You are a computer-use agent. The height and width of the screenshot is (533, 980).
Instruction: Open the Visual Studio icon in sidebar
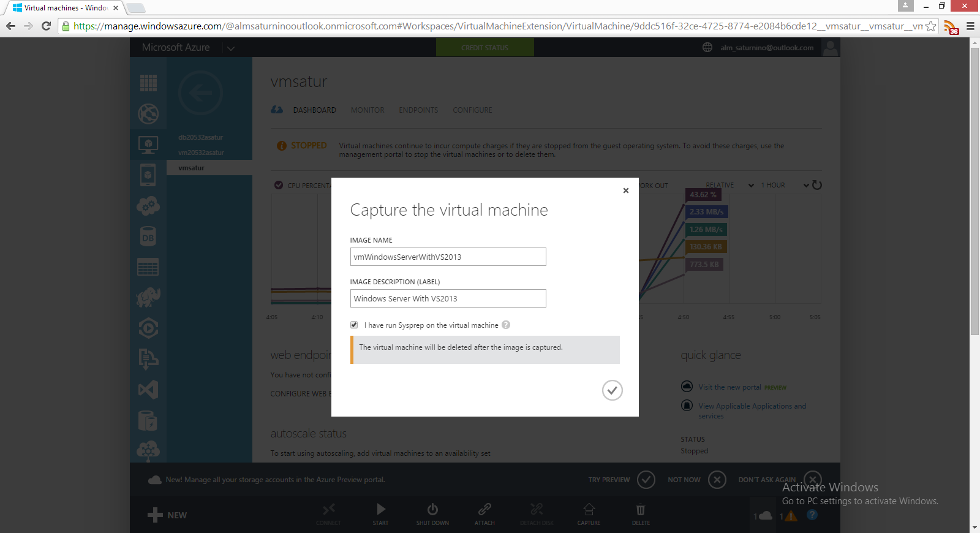pyautogui.click(x=148, y=390)
